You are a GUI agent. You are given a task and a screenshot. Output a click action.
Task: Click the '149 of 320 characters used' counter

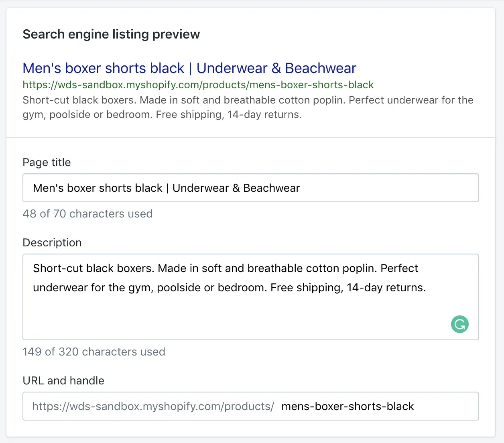click(x=94, y=352)
